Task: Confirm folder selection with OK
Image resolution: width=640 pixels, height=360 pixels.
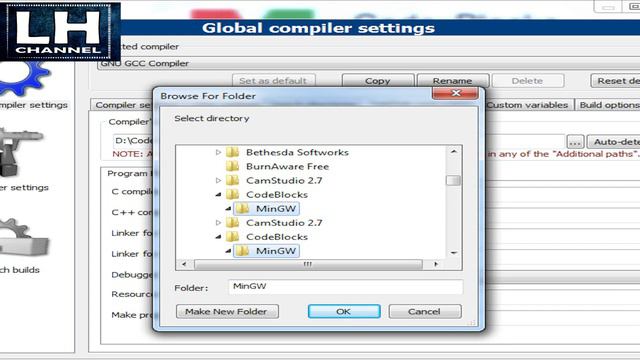Action: click(344, 311)
